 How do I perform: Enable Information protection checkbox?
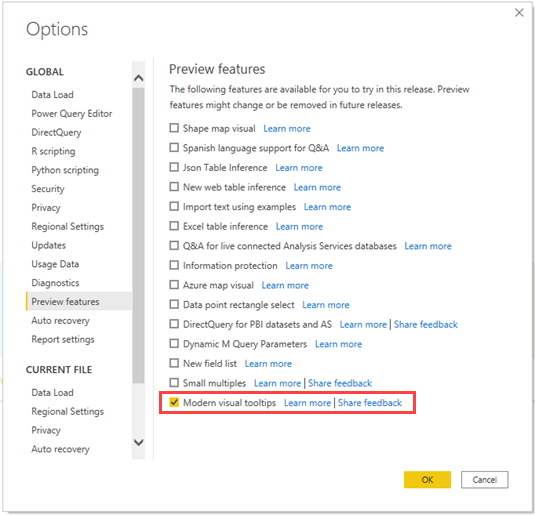coord(174,265)
